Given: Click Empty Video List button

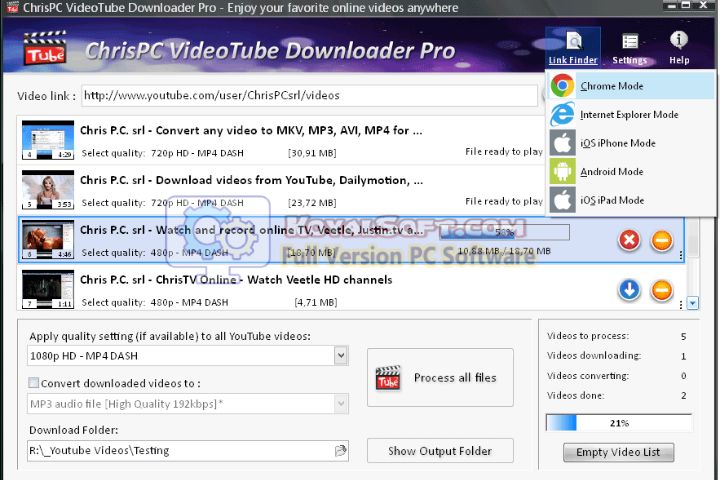Looking at the screenshot, I should coord(619,452).
